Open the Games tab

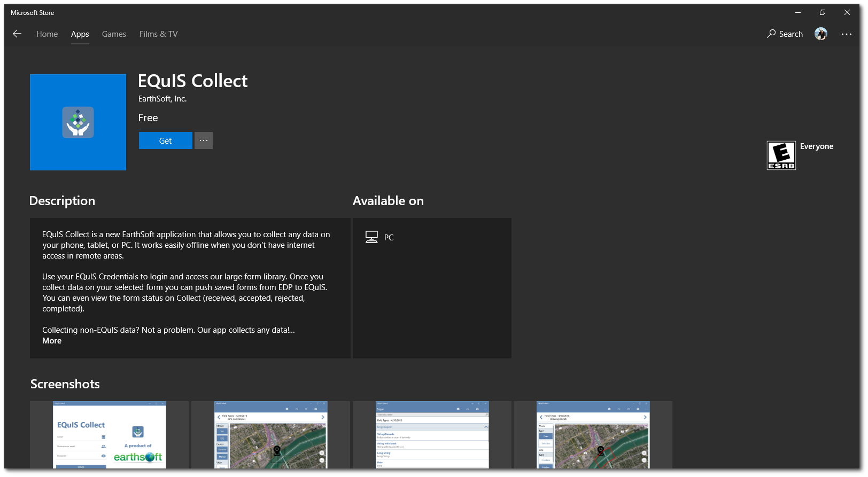[114, 34]
